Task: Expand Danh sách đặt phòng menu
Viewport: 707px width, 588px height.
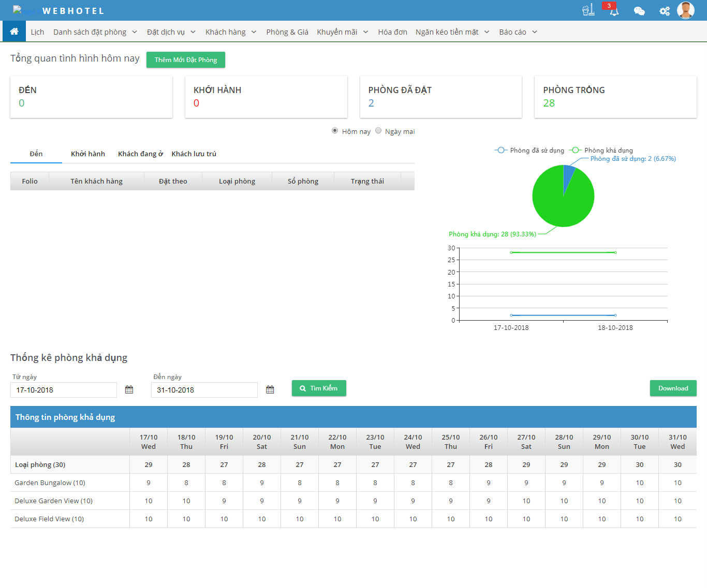Action: (95, 32)
